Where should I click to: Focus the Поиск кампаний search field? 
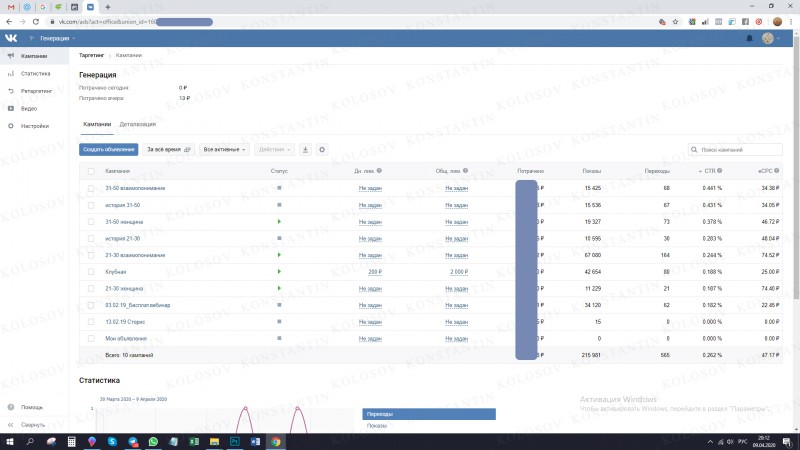735,149
